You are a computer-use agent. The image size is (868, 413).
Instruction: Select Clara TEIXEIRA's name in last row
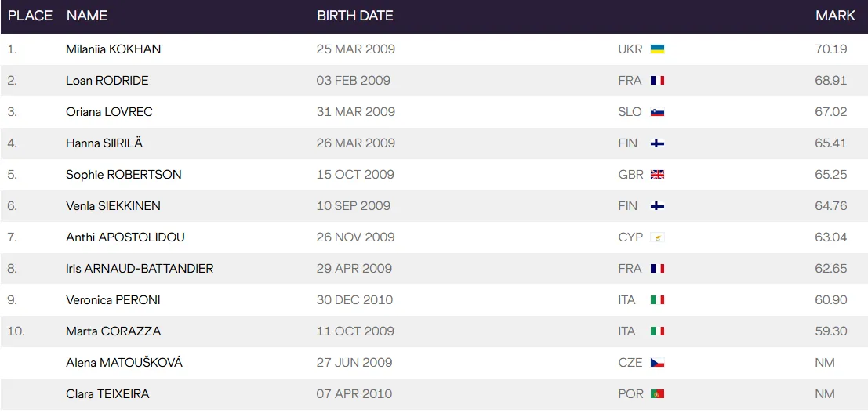(x=107, y=394)
